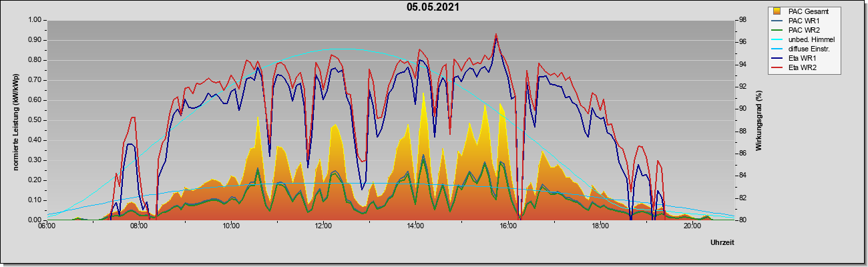Click the diffuse Einstr. legend entry
This screenshot has width=868, height=267.
tap(803, 49)
